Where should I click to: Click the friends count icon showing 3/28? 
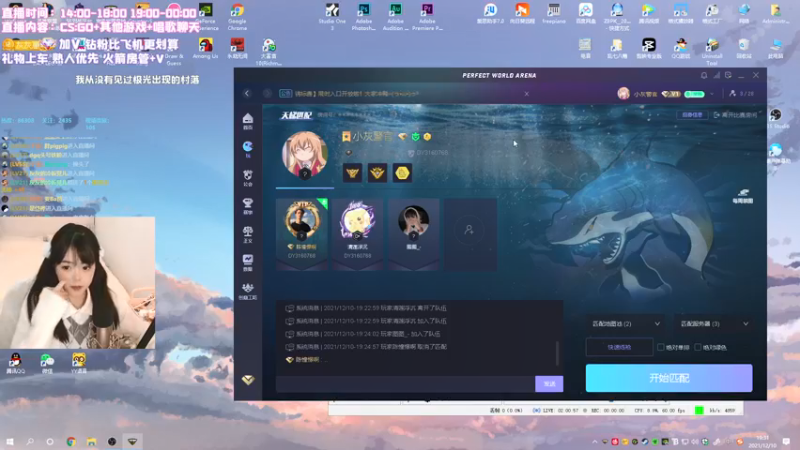click(742, 94)
